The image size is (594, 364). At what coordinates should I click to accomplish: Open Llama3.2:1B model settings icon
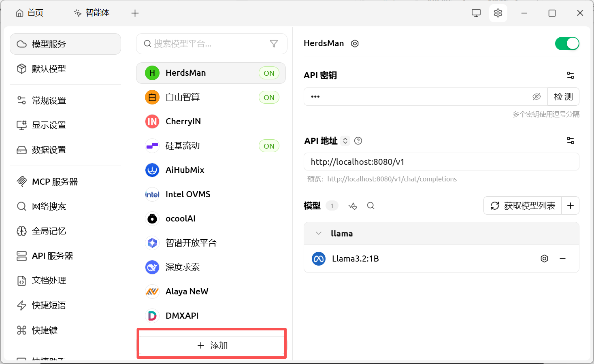(545, 258)
